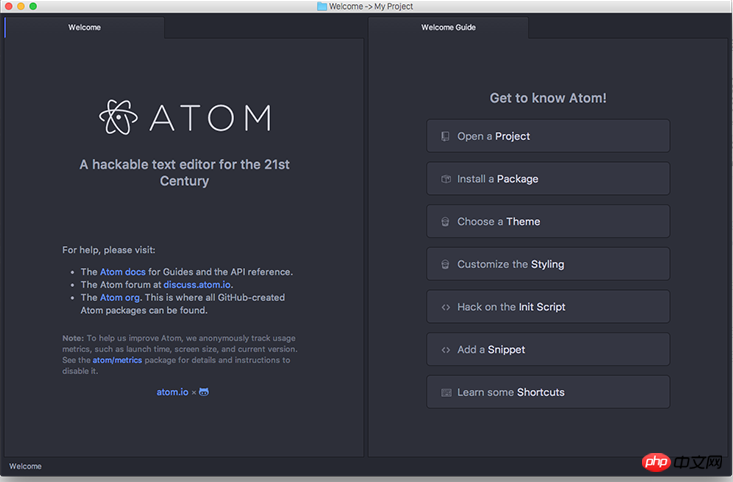Expand the Customize the Styling section
733x482 pixels.
point(548,264)
